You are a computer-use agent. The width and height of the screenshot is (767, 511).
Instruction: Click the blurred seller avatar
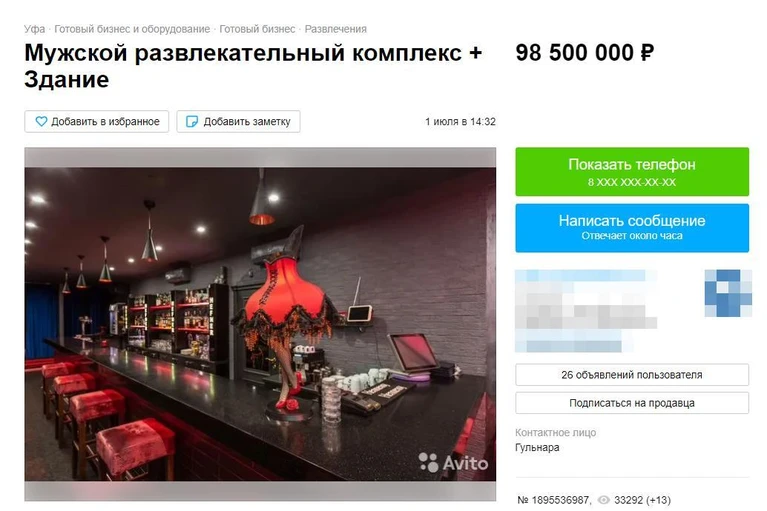pos(727,293)
